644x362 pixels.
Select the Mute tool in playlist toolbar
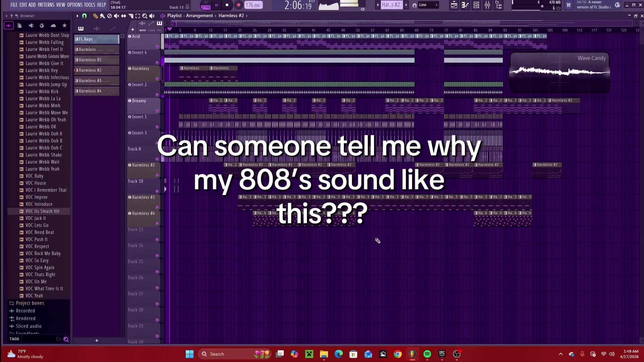coord(116,16)
